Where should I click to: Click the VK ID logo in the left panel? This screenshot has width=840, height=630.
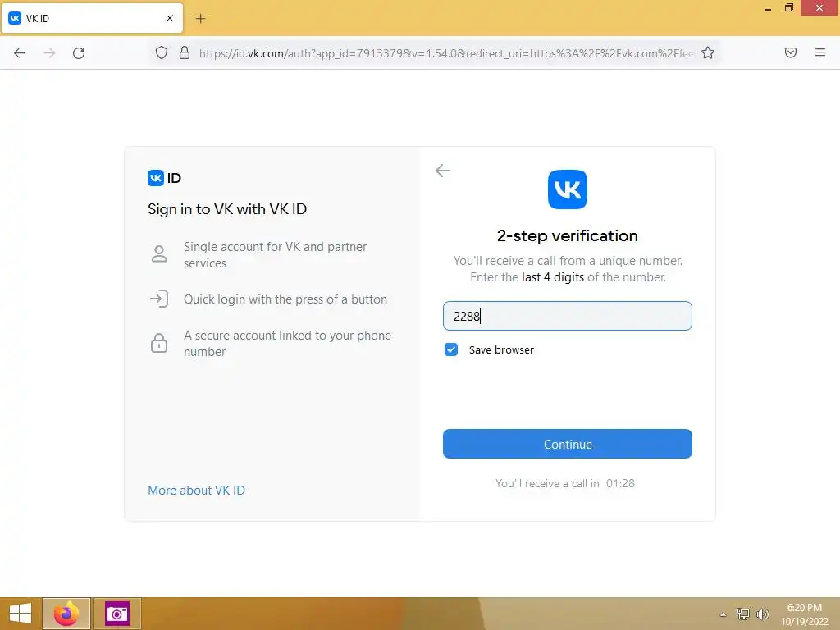(x=164, y=178)
